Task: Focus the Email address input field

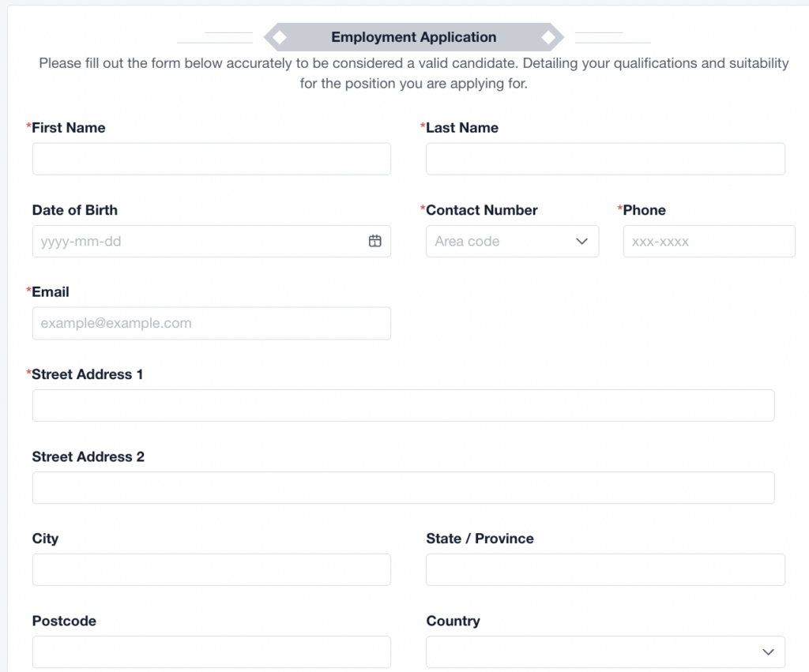Action: pyautogui.click(x=211, y=323)
